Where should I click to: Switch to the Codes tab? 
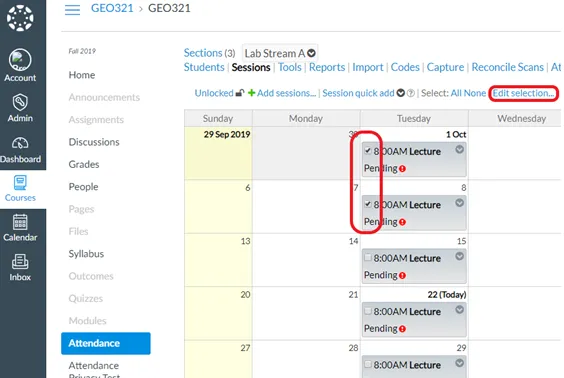pyautogui.click(x=405, y=67)
